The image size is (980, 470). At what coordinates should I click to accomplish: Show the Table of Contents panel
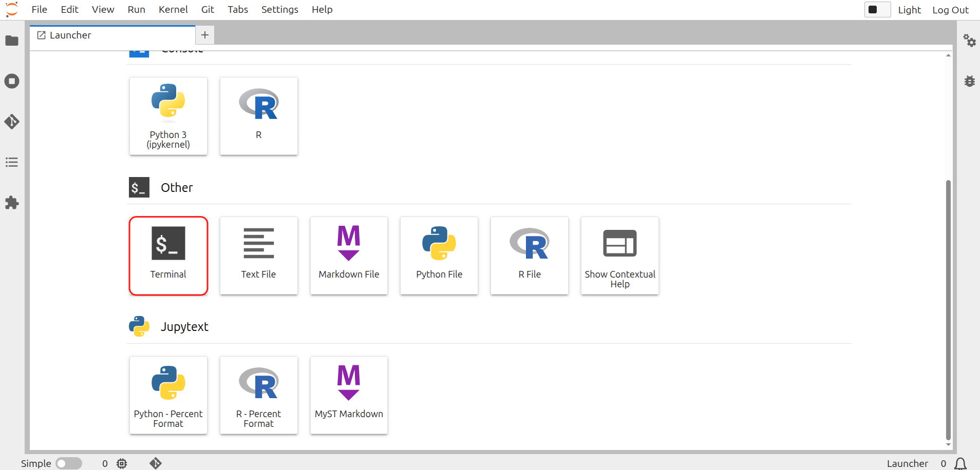pyautogui.click(x=12, y=162)
